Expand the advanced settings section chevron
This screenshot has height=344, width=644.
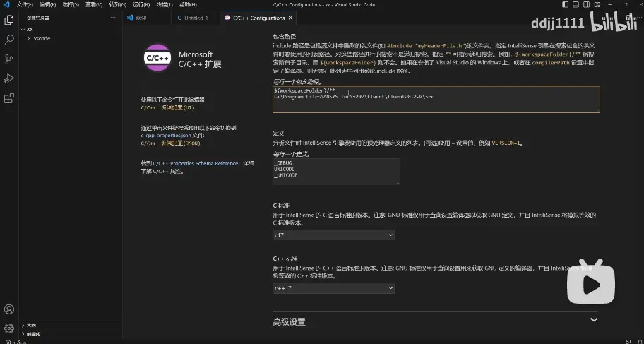tap(593, 320)
